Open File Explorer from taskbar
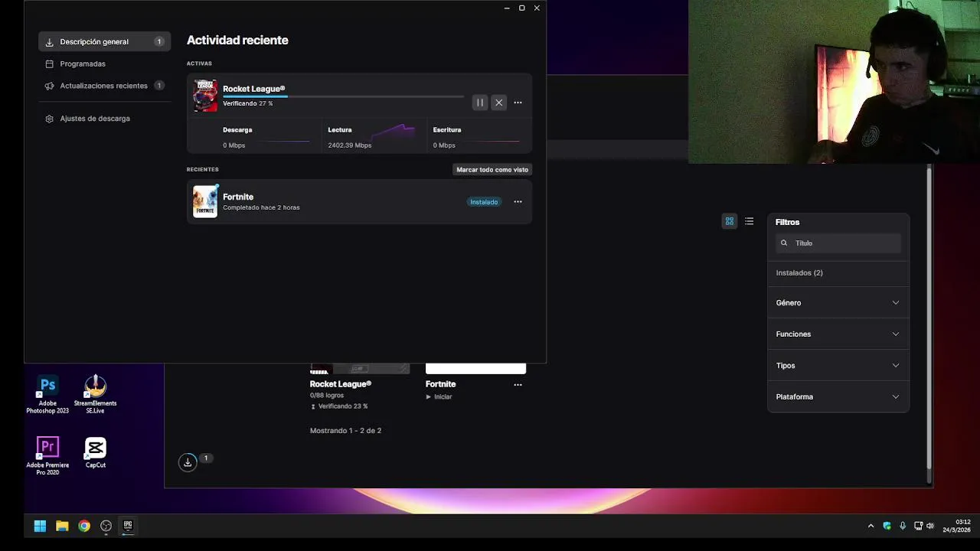980x551 pixels. [x=62, y=526]
